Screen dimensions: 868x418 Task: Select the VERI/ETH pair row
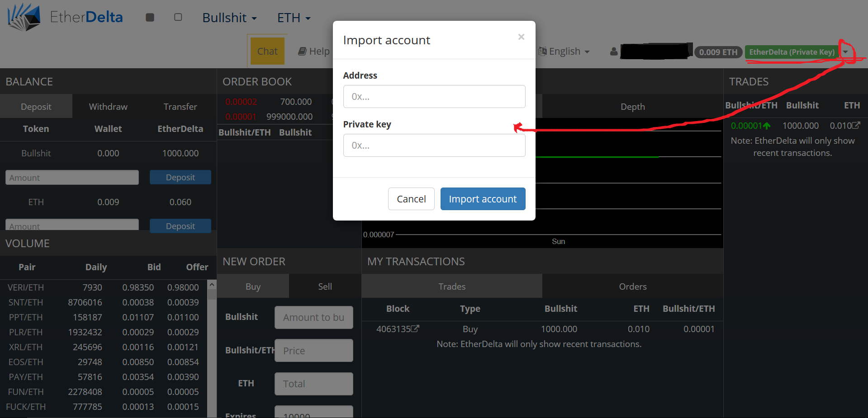tap(104, 287)
